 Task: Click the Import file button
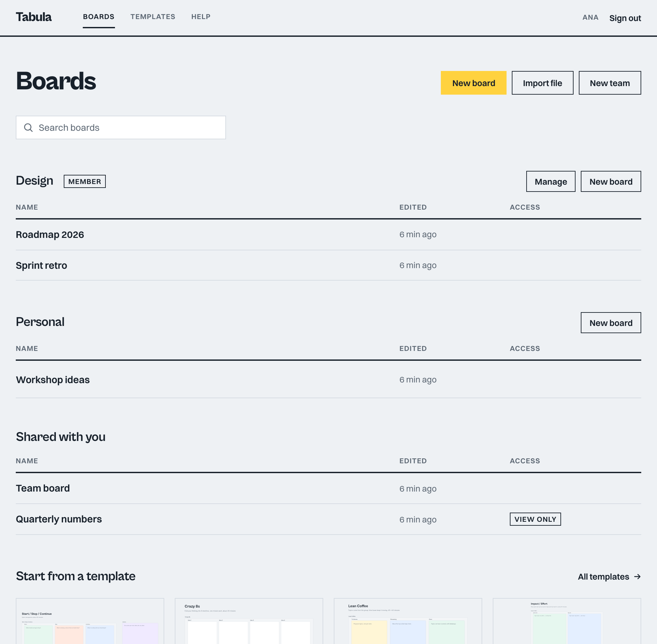pos(542,83)
